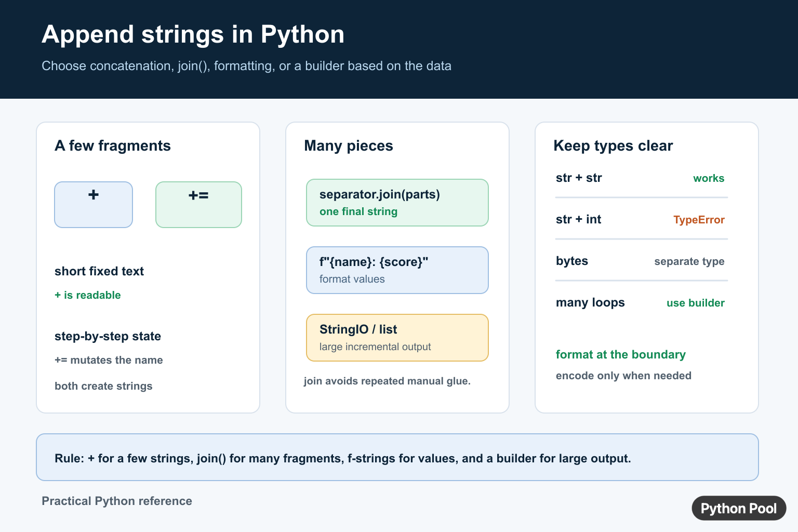Click the 'step-by-step state' label
This screenshot has width=798, height=532.
108,336
